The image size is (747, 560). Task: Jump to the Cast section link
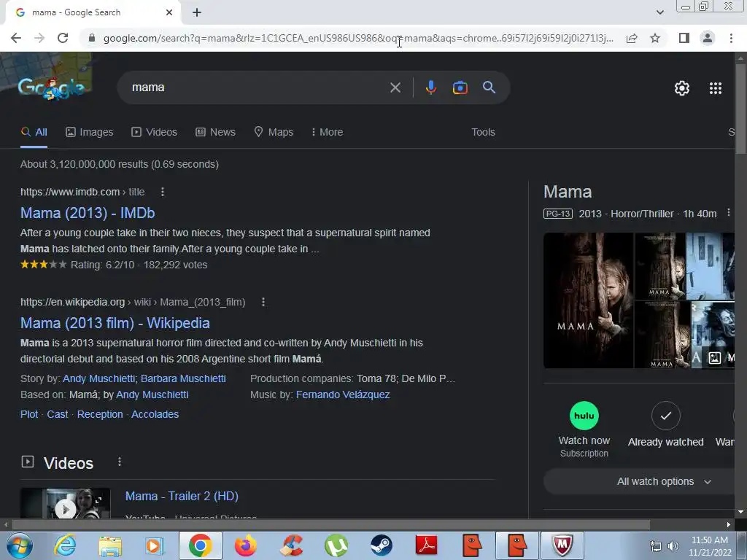pyautogui.click(x=58, y=414)
